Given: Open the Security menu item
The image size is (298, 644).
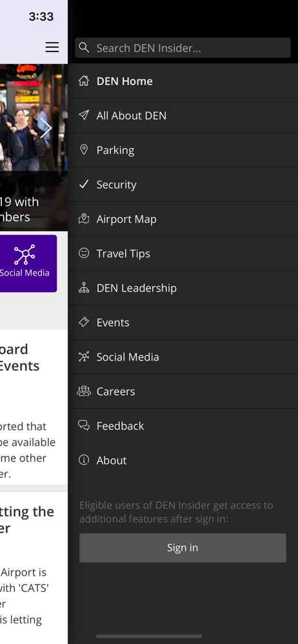Looking at the screenshot, I should (x=183, y=184).
